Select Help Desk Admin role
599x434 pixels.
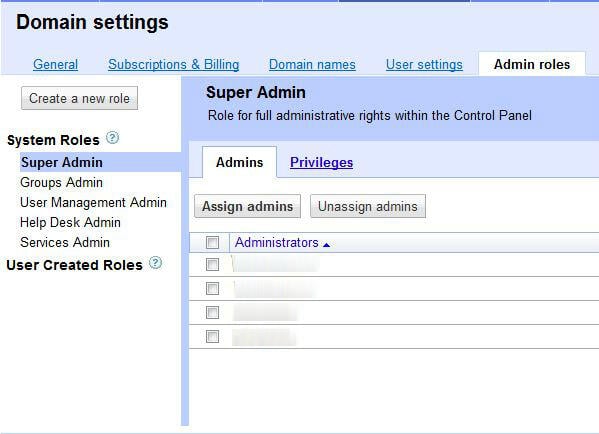pyautogui.click(x=70, y=222)
